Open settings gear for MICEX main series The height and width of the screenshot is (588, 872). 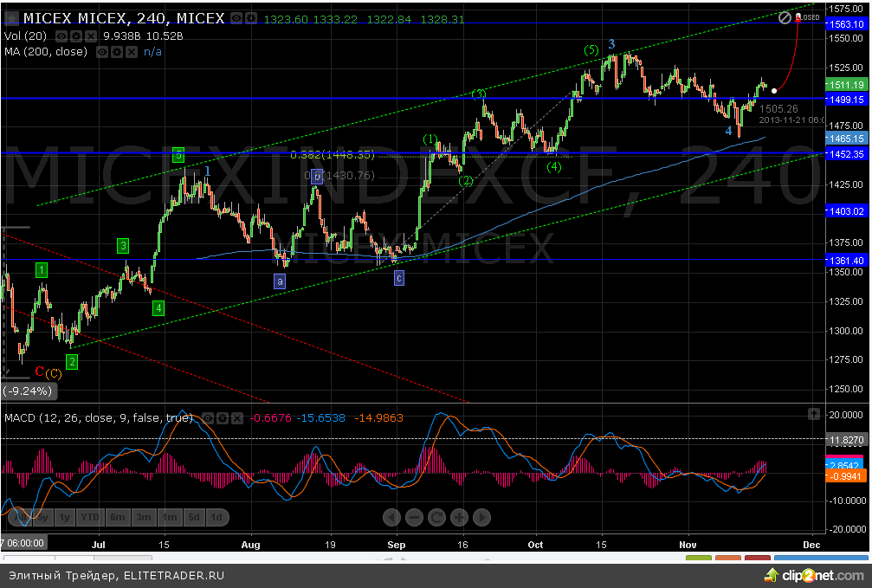pyautogui.click(x=251, y=18)
